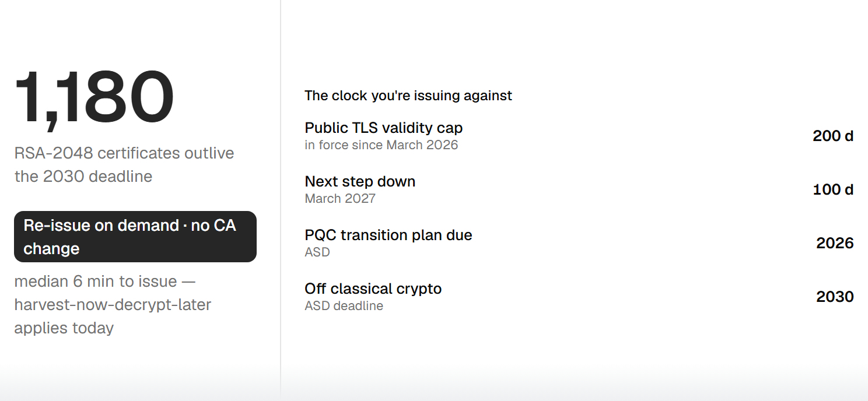
Task: Click the 2030 deadline year value
Action: 835,297
